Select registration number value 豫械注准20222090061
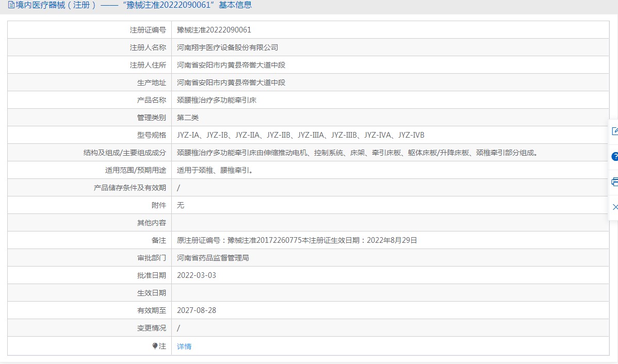 (214, 30)
